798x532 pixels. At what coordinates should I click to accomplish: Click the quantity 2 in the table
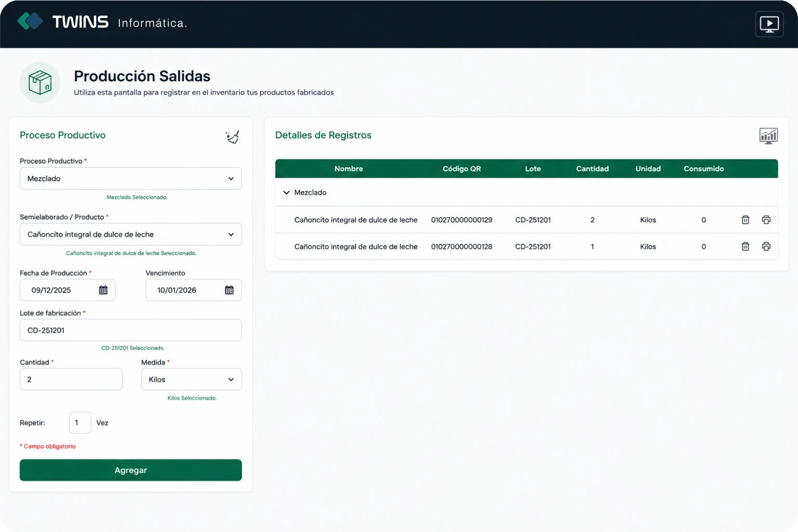click(592, 220)
